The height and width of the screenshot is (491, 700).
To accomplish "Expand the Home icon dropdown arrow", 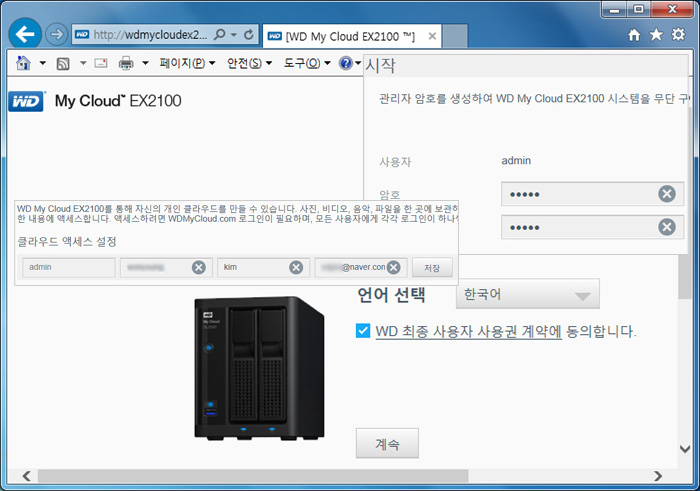I will [42, 63].
